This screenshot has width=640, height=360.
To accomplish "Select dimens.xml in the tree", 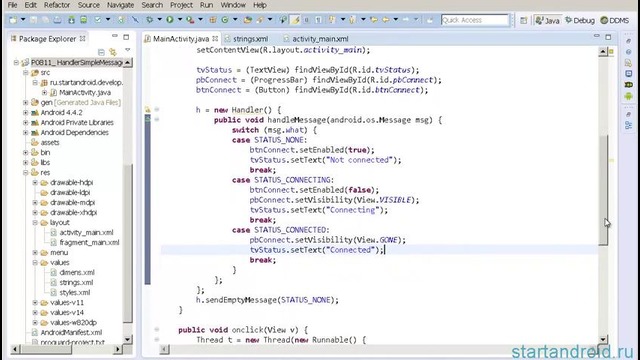I will coord(77,272).
